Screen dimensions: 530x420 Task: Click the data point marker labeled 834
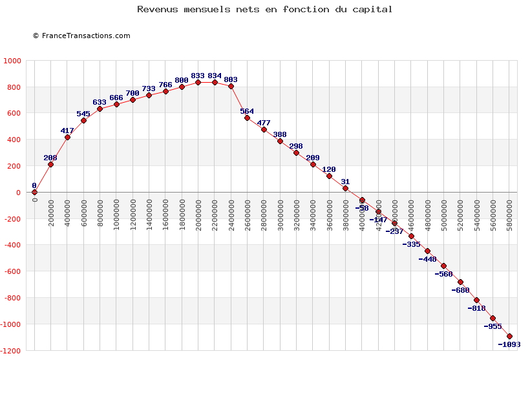(x=215, y=82)
